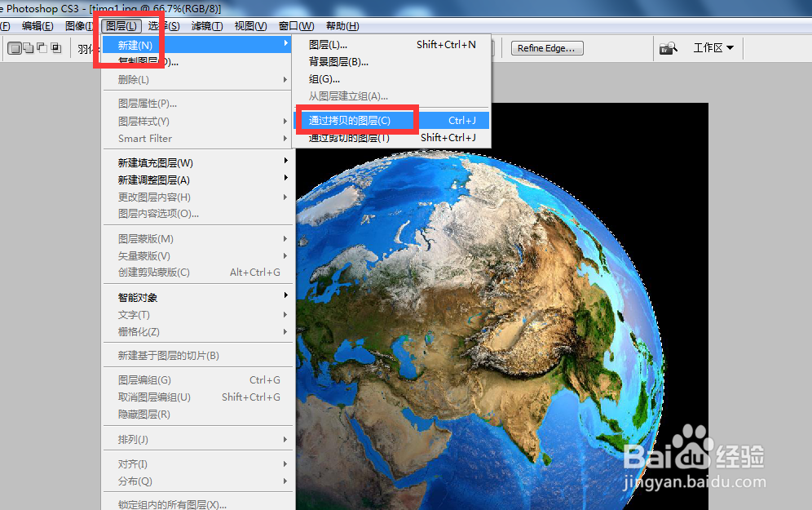Choose 隐藏图层(R) menu item
Screen dimensions: 812x510
tap(197, 414)
